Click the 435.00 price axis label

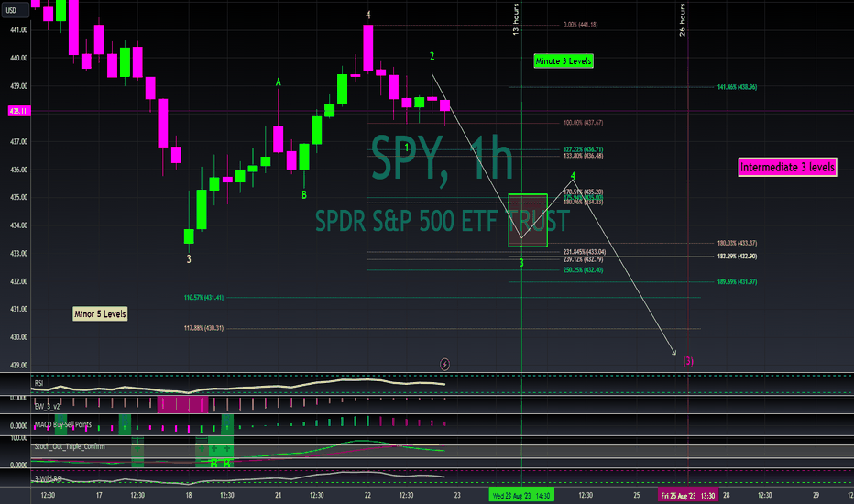point(18,197)
